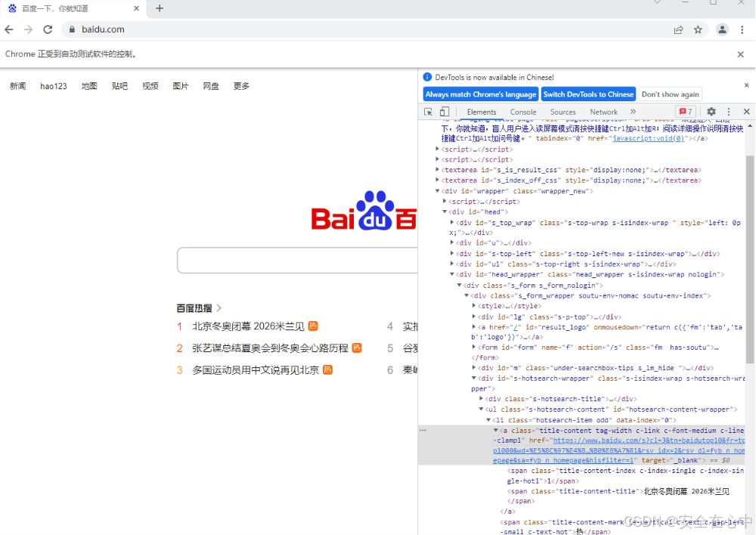This screenshot has height=535, width=756.
Task: Go back with the browser back arrow
Action: pos(9,29)
